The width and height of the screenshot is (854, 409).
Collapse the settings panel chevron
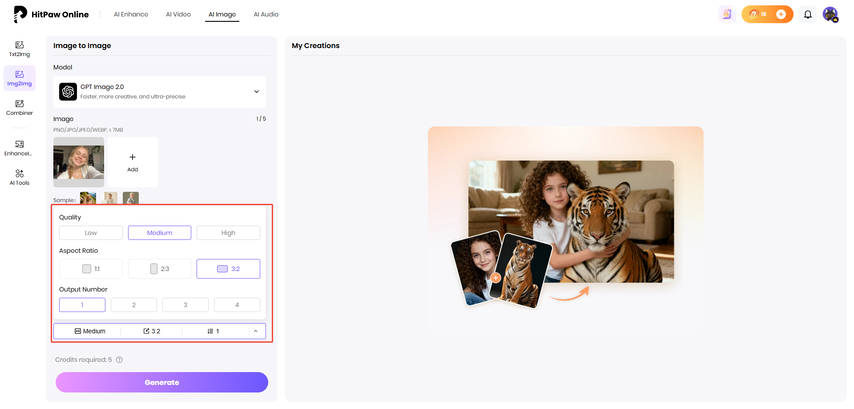tap(256, 331)
